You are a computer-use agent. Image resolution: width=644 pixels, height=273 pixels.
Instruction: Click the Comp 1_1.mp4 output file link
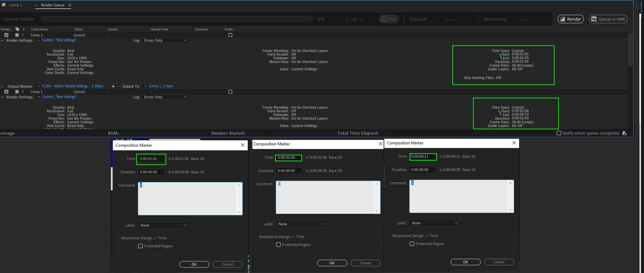161,86
